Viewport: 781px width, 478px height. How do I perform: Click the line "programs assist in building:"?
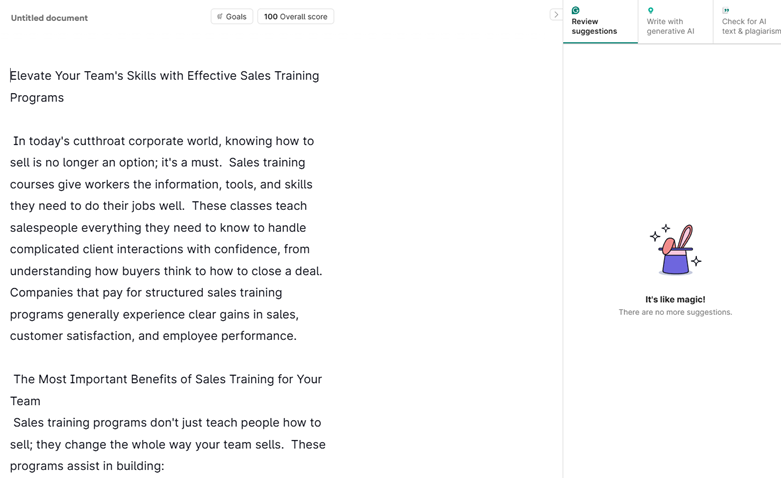pyautogui.click(x=87, y=466)
